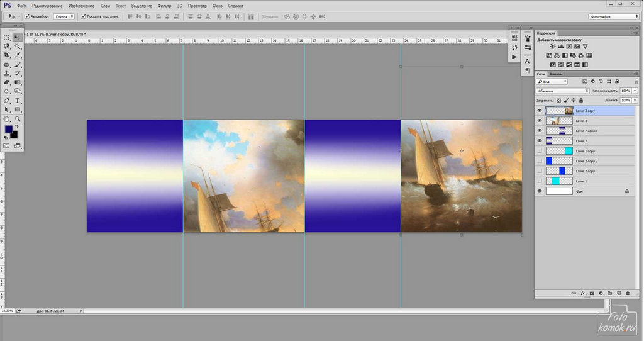Open Фильтр menu
Viewport: 644px width, 341px height.
tap(164, 6)
